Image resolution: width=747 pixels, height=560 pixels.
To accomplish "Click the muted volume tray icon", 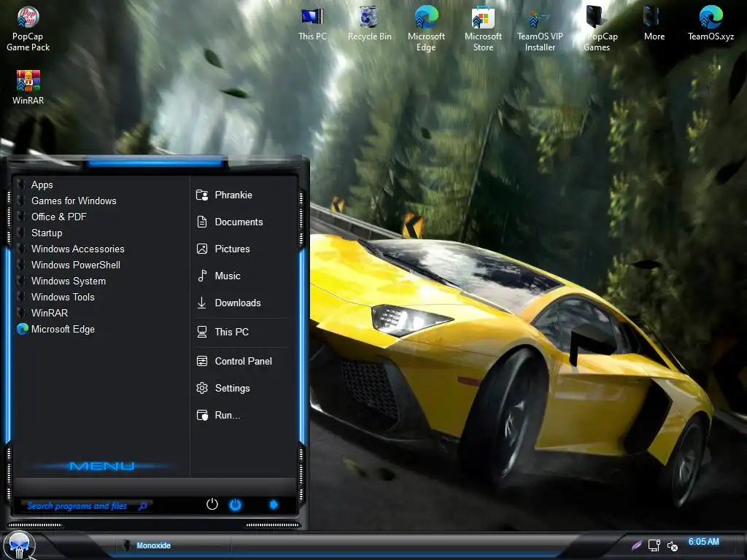I will point(672,546).
